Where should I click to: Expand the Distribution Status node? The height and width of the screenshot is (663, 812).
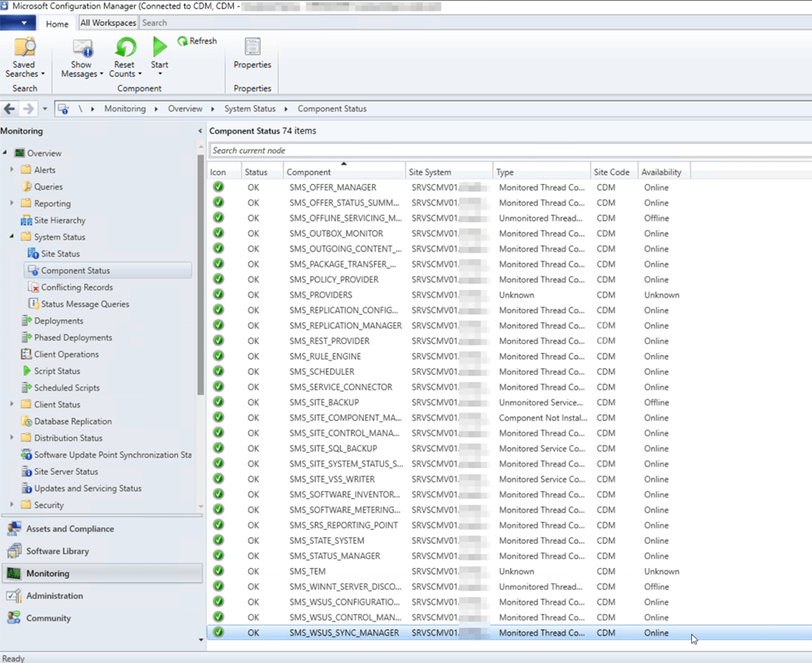12,438
